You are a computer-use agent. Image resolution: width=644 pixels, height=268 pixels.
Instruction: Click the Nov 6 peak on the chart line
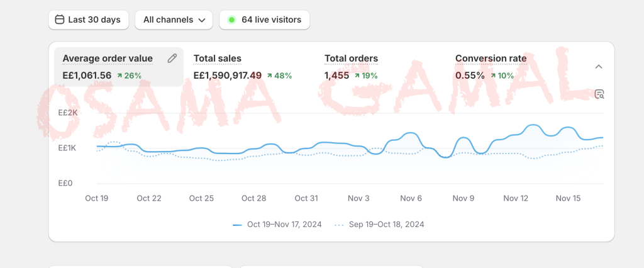click(x=411, y=133)
